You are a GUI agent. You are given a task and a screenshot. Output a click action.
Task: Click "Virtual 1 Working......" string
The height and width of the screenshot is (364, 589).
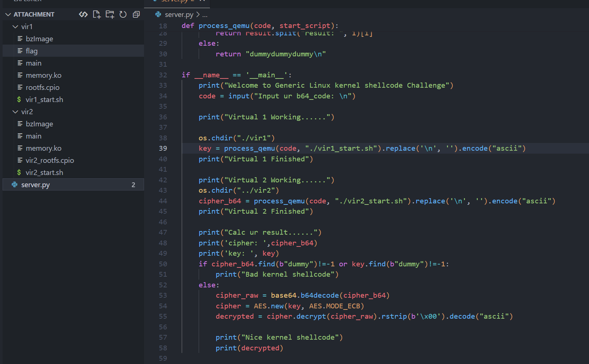click(277, 117)
